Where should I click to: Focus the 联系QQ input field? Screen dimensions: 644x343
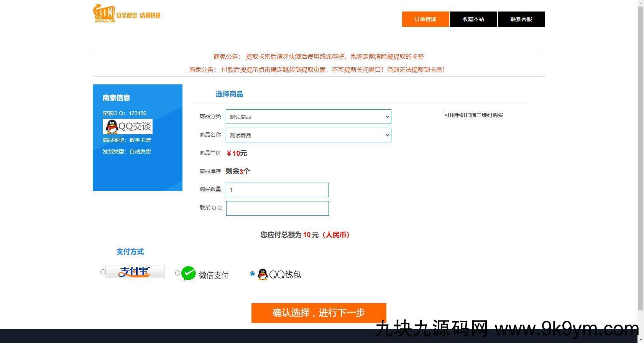tap(277, 208)
